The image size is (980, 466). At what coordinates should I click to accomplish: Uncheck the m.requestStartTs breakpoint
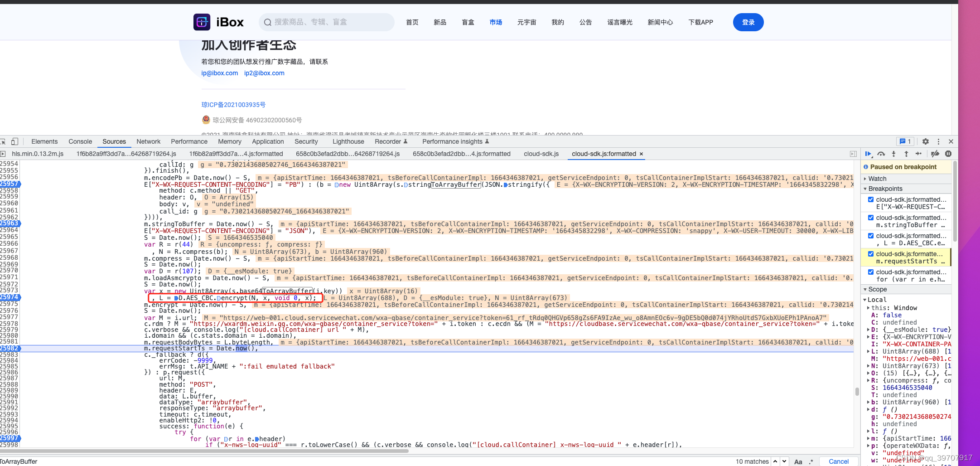coord(871,254)
